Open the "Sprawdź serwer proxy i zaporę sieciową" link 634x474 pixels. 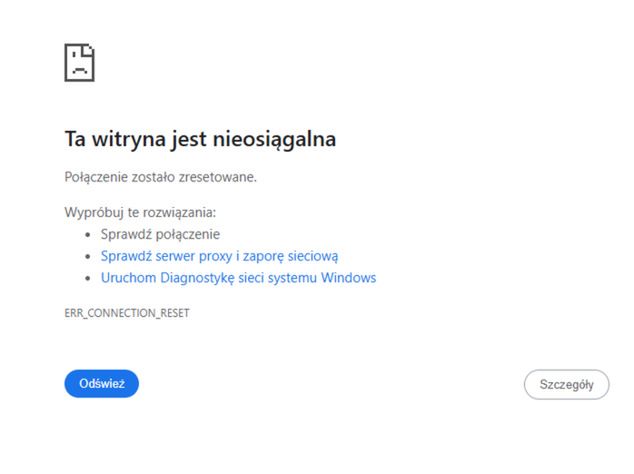[x=219, y=256]
